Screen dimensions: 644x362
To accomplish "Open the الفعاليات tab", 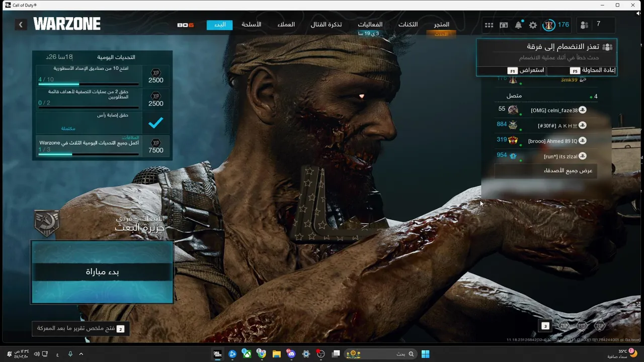I will [370, 25].
